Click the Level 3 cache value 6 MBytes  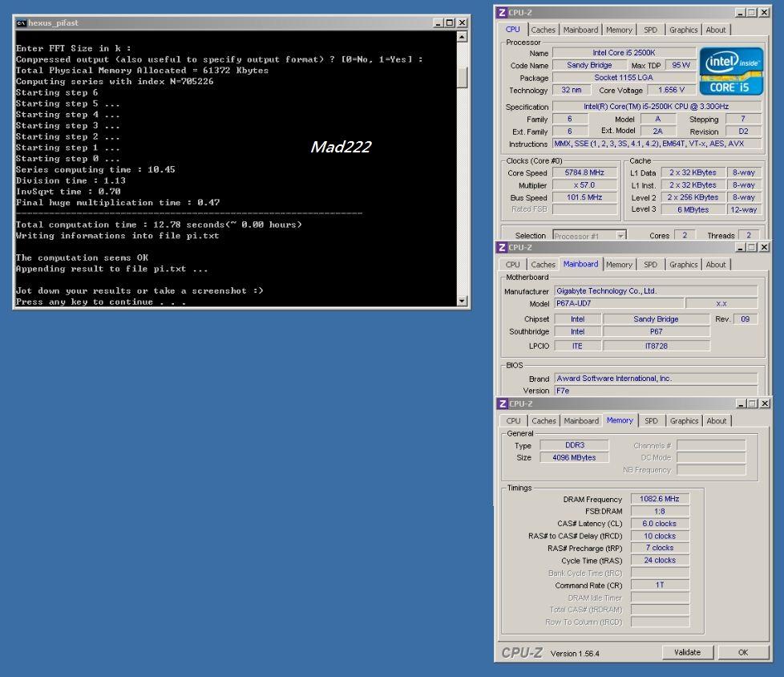pos(693,209)
